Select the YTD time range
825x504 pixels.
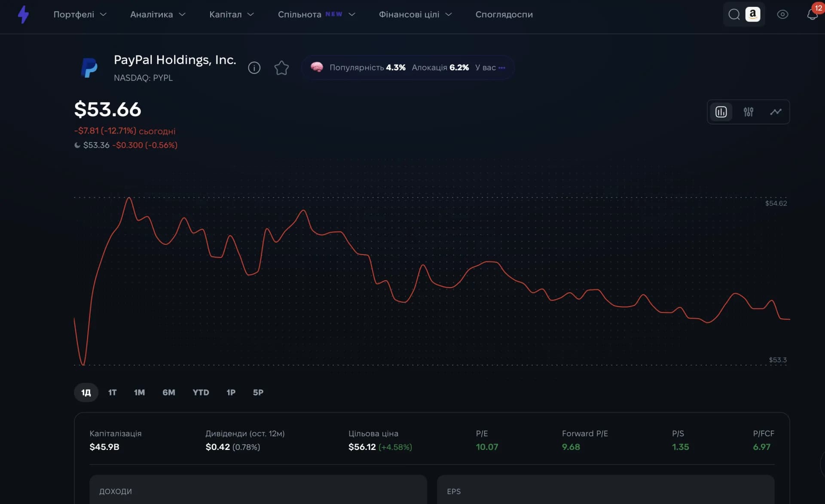point(201,392)
